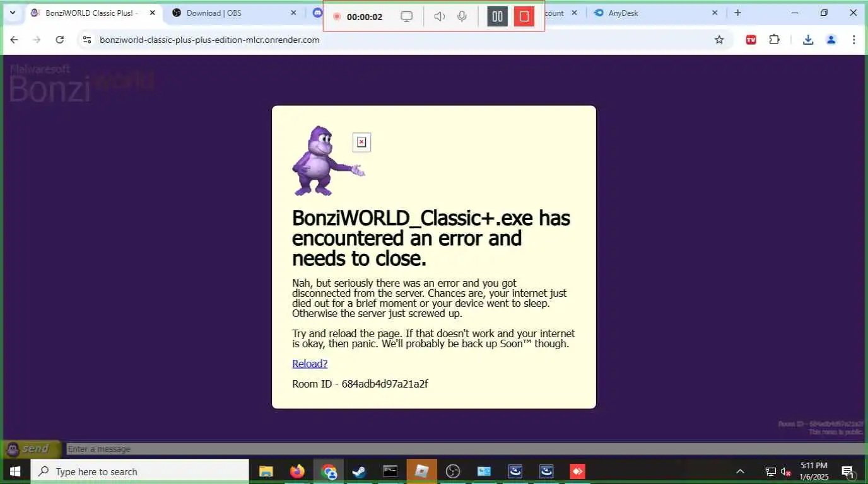Open the Chrome extensions puzzle menu
Screen dimensions: 868x484
click(x=774, y=40)
